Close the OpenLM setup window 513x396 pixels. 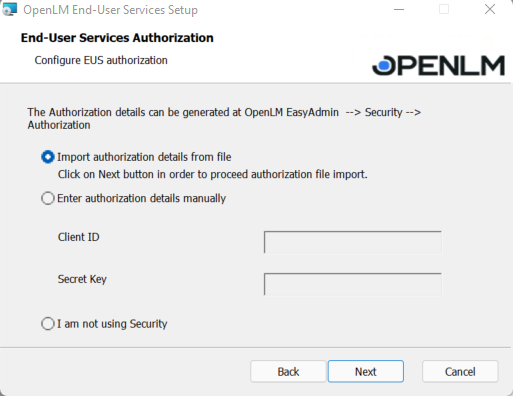point(490,10)
